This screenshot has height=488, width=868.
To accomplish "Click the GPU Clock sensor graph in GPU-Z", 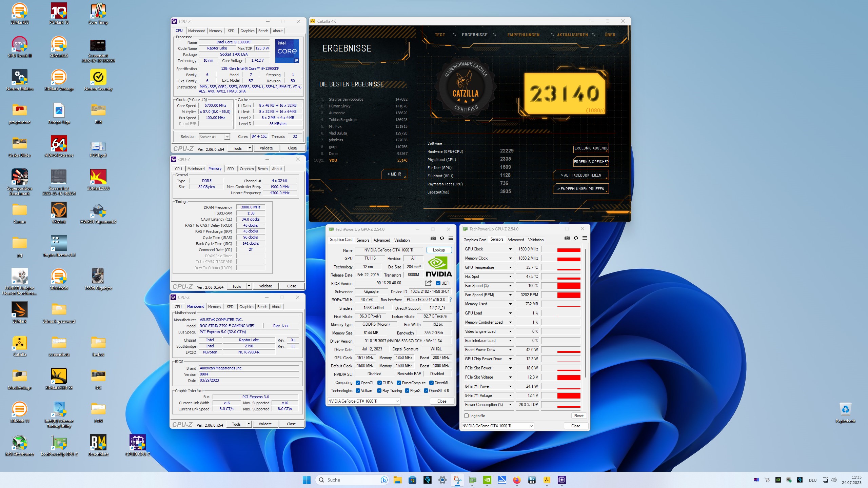I will coord(561,249).
